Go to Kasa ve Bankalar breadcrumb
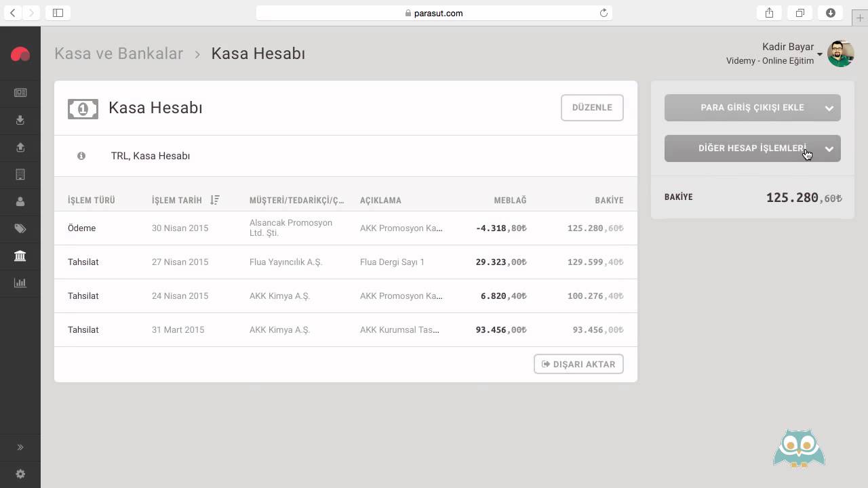The width and height of the screenshot is (868, 488). [x=119, y=54]
